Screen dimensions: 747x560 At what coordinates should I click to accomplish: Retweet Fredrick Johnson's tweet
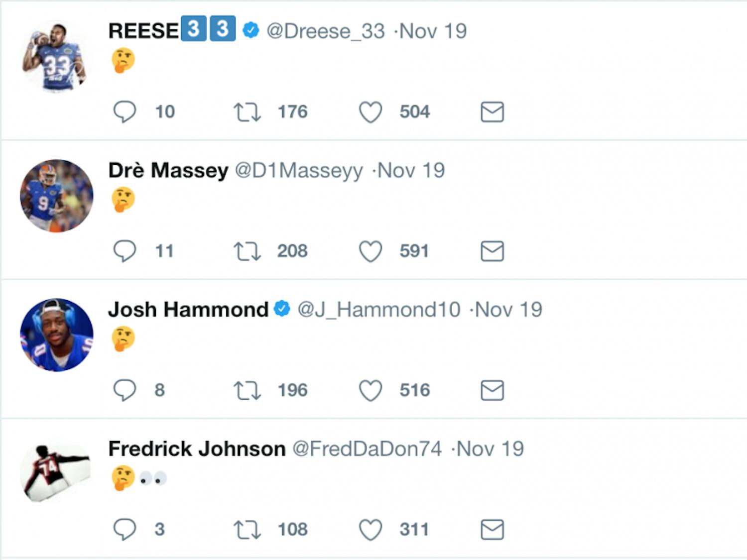point(248,530)
